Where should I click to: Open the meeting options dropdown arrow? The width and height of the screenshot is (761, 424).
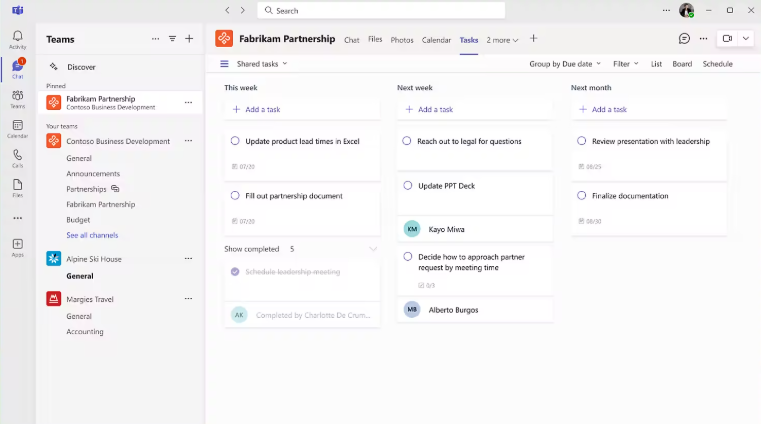click(x=746, y=38)
